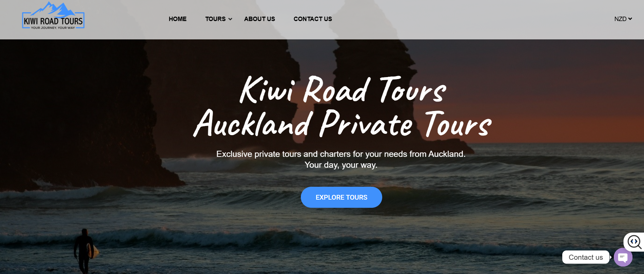Viewport: 644px width, 274px height.
Task: Go to the HOME menu item
Action: pyautogui.click(x=178, y=19)
